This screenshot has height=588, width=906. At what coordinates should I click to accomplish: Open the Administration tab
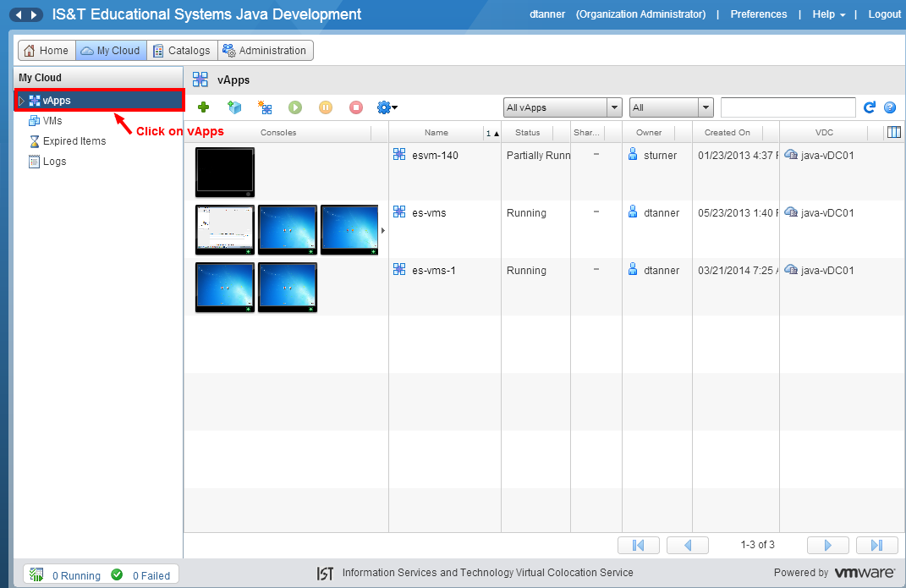point(265,51)
